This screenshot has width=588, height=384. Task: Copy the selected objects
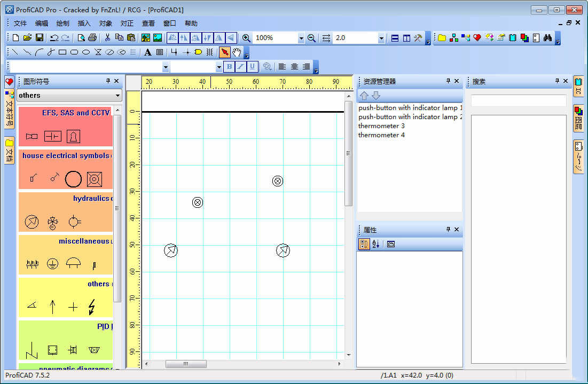click(x=119, y=38)
